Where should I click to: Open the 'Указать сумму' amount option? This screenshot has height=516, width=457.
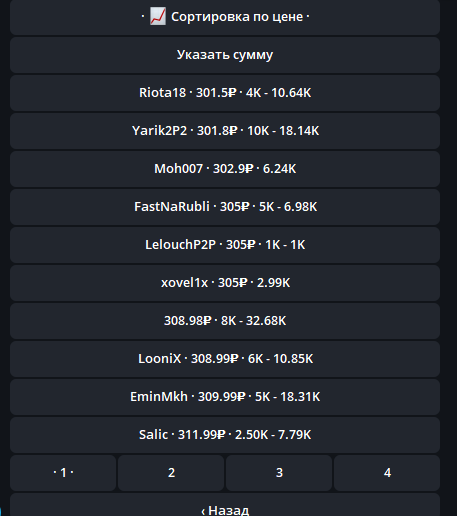click(x=225, y=55)
